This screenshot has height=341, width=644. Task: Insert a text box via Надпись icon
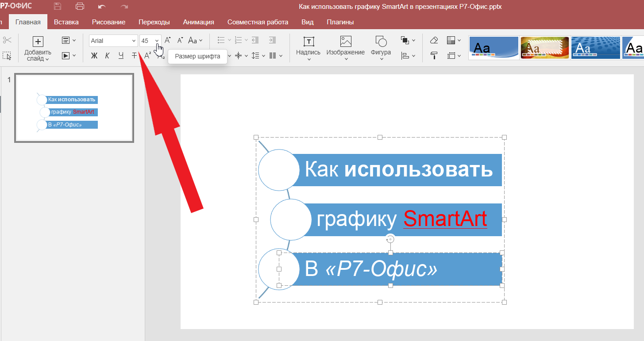click(309, 42)
